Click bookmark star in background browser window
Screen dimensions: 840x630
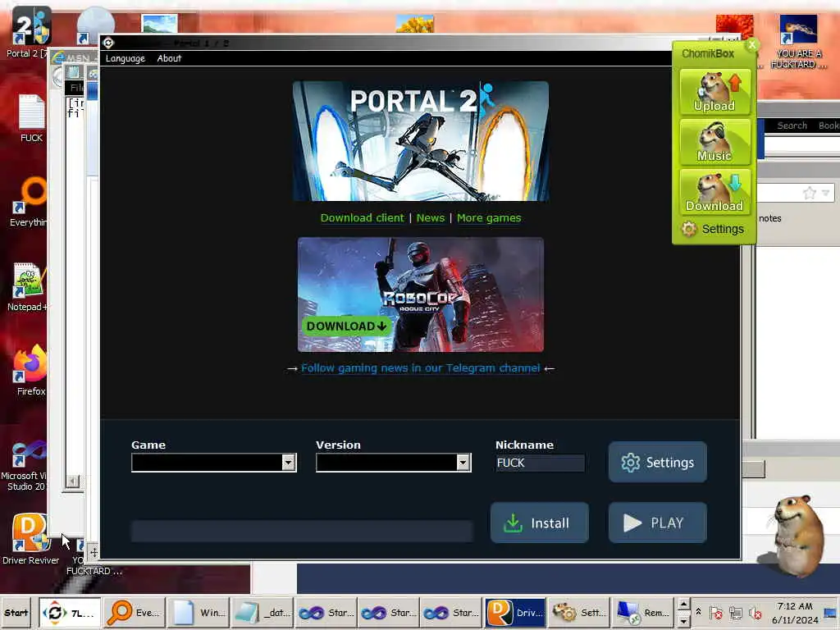pos(809,193)
